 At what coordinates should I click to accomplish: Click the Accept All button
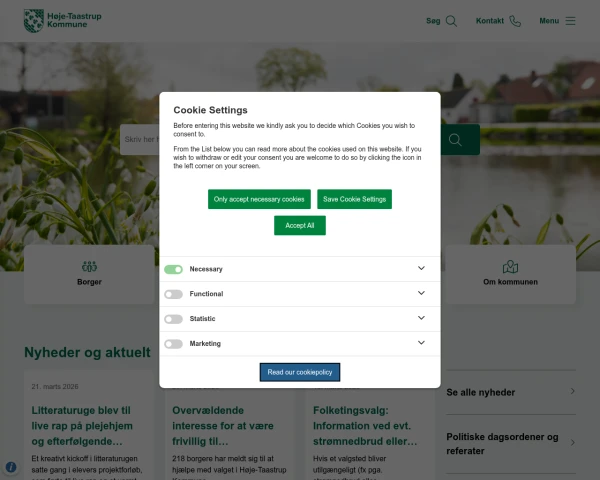[300, 225]
